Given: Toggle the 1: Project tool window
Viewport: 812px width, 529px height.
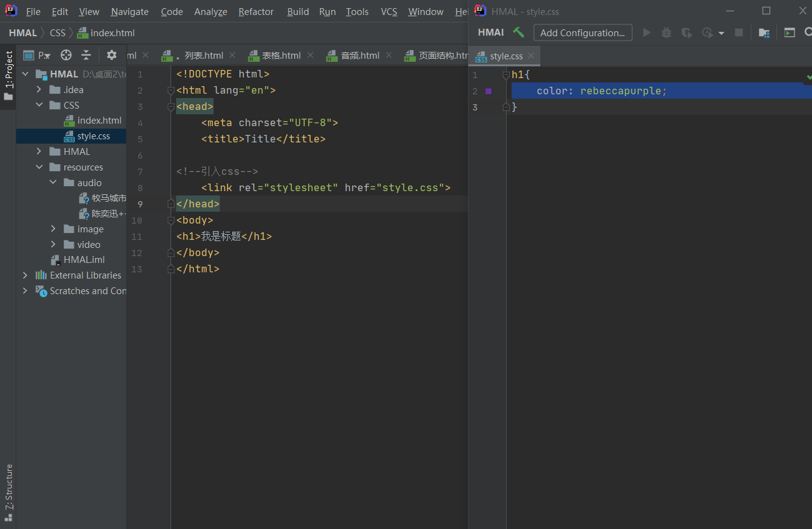Looking at the screenshot, I should [8, 76].
